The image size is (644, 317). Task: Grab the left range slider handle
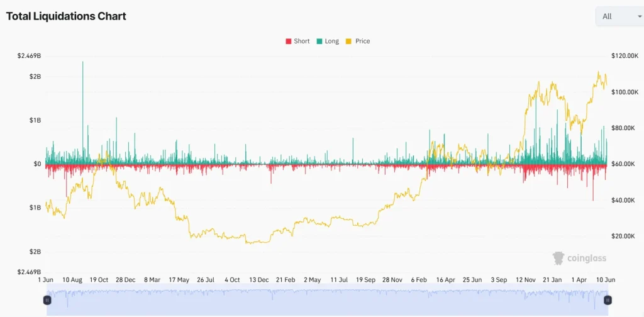pos(47,300)
